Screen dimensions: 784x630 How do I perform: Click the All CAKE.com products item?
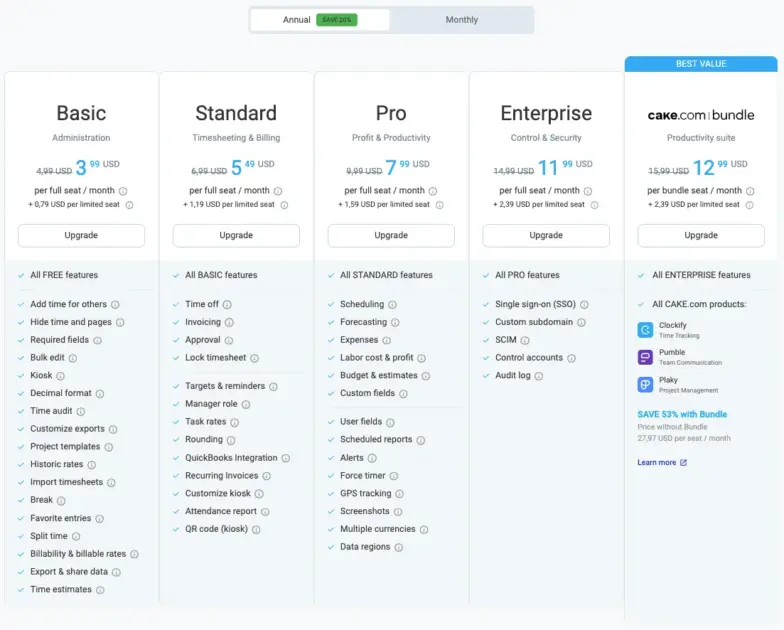point(699,304)
